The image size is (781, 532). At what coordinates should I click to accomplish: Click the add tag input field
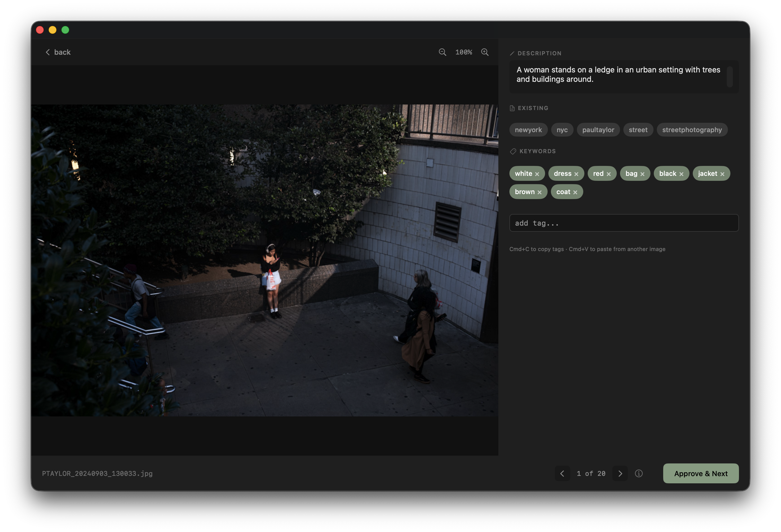pyautogui.click(x=624, y=223)
